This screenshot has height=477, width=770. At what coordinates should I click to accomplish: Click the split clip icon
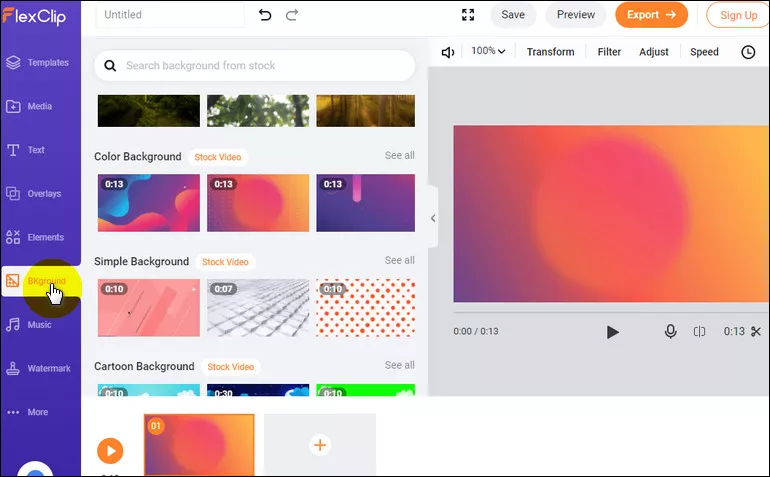tap(699, 332)
